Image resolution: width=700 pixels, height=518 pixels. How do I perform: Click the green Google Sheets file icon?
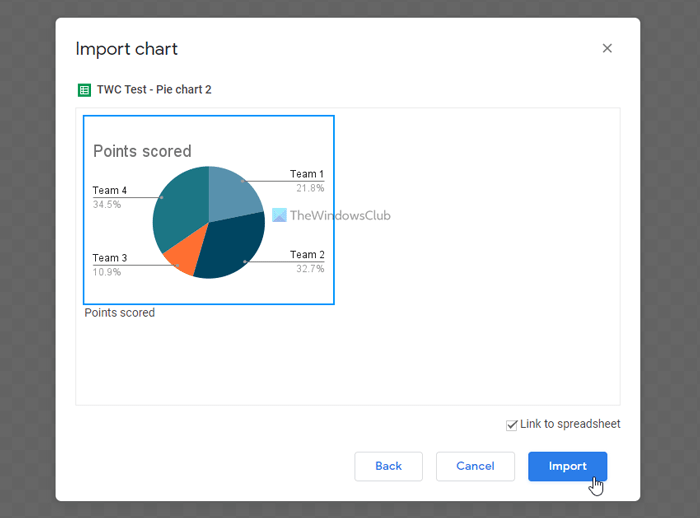click(84, 90)
